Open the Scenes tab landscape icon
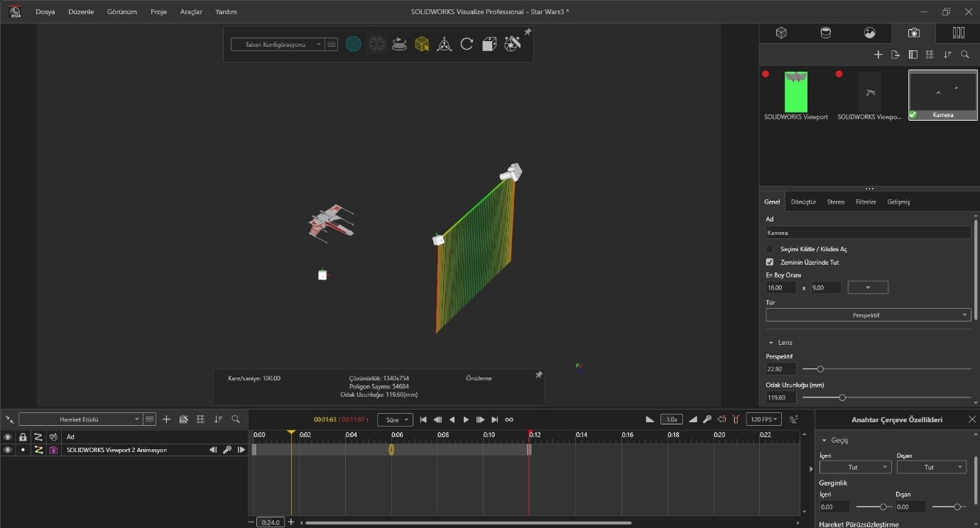Viewport: 980px width, 528px height. [869, 33]
